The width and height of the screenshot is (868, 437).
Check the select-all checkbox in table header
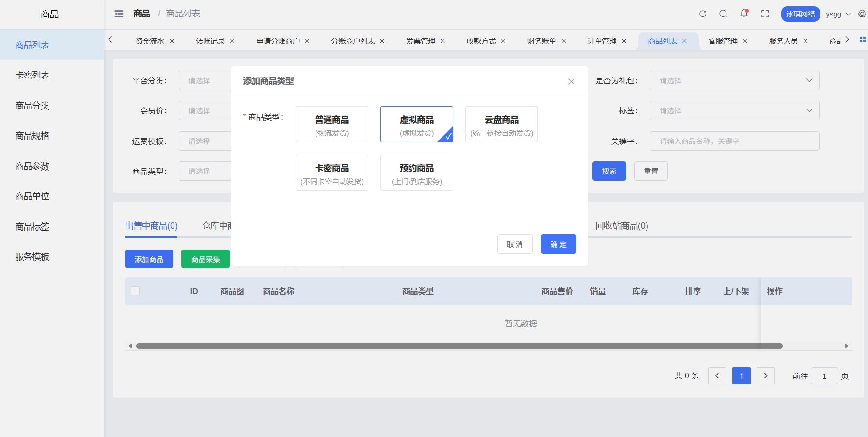[135, 291]
